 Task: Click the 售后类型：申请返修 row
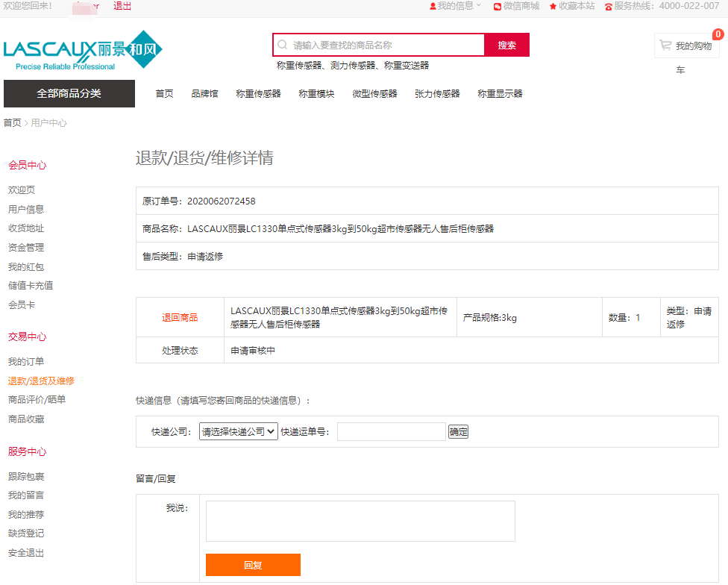click(x=427, y=256)
